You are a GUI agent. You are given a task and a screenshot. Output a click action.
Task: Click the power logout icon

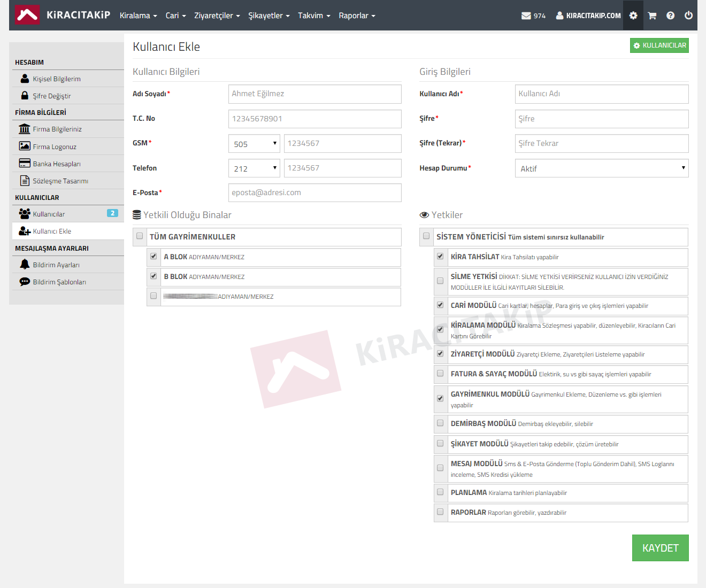pos(688,16)
